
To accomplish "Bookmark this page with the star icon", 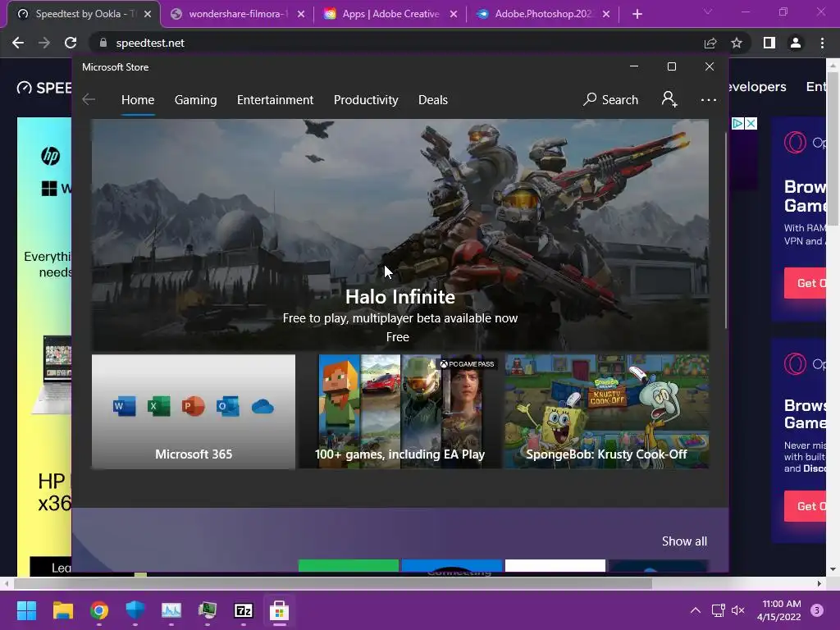I will [x=737, y=43].
